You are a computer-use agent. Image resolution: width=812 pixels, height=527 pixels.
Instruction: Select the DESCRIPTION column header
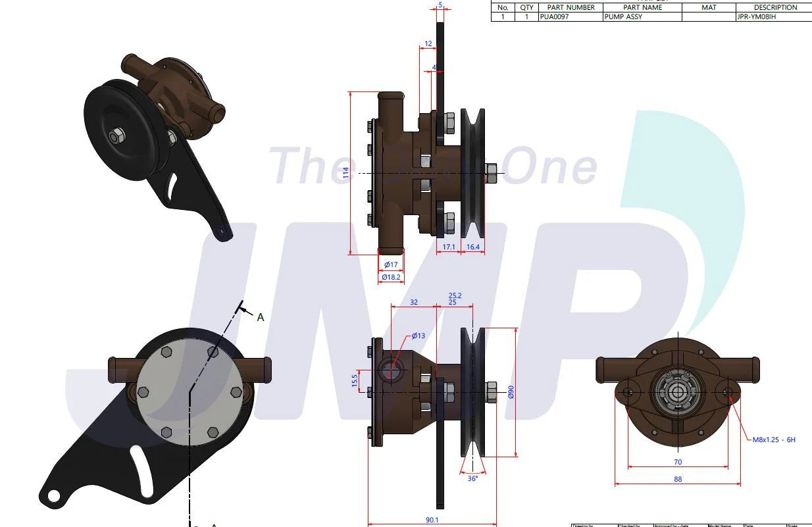click(x=775, y=7)
